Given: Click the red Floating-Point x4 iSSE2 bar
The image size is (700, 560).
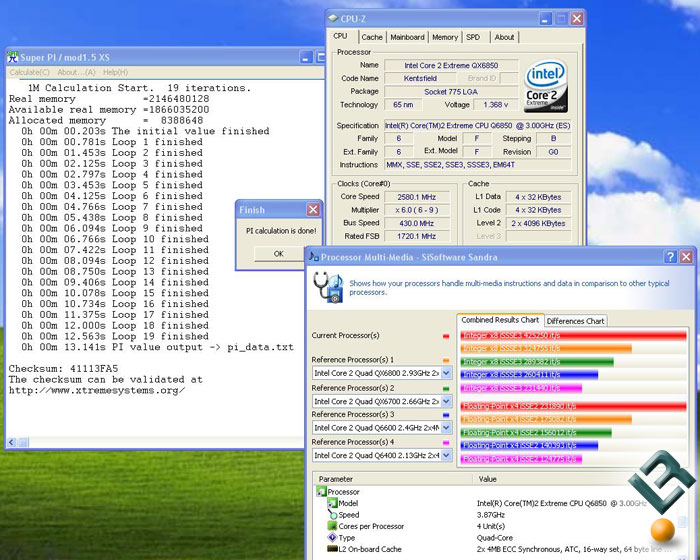Looking at the screenshot, I should point(573,406).
